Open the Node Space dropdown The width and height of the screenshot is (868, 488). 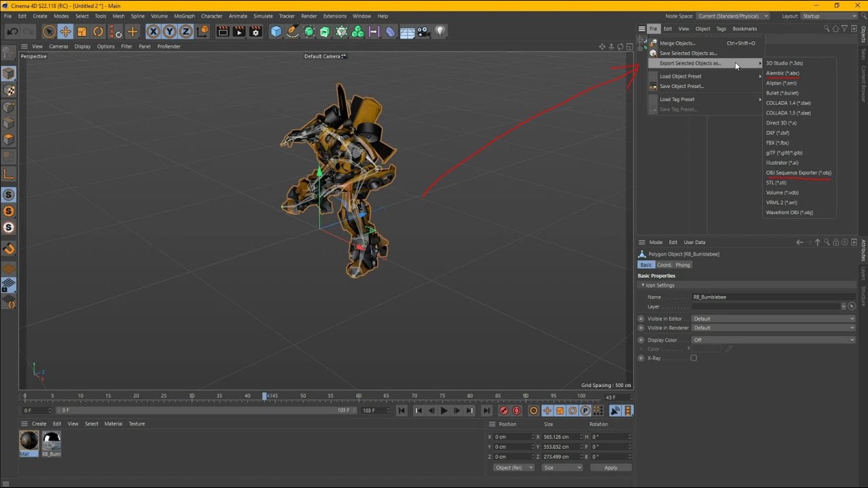click(x=733, y=16)
